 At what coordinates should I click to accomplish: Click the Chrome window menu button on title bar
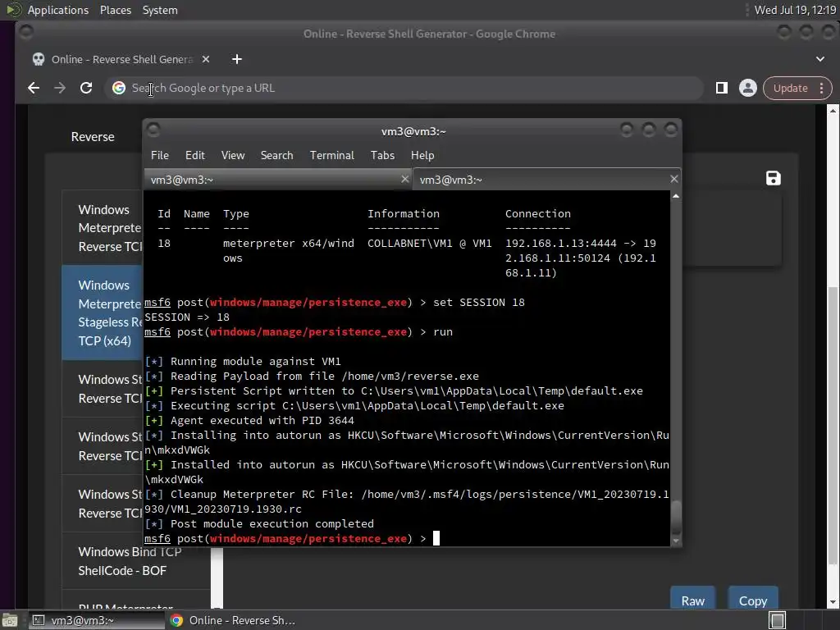25,33
